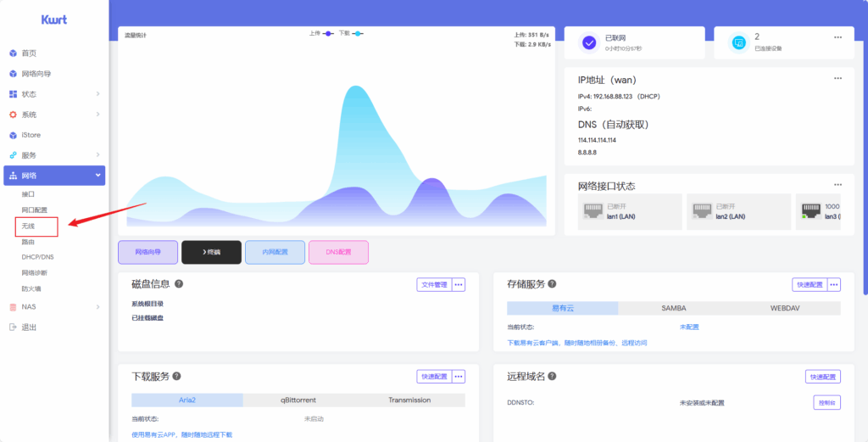The width and height of the screenshot is (868, 442).
Task: Toggle the 下载 legend in traffic chart
Action: [x=350, y=33]
